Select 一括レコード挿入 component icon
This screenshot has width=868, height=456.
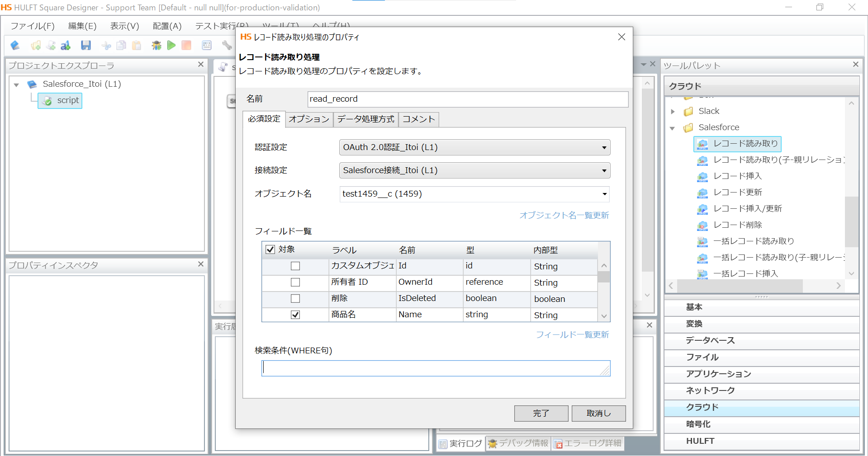pyautogui.click(x=702, y=274)
